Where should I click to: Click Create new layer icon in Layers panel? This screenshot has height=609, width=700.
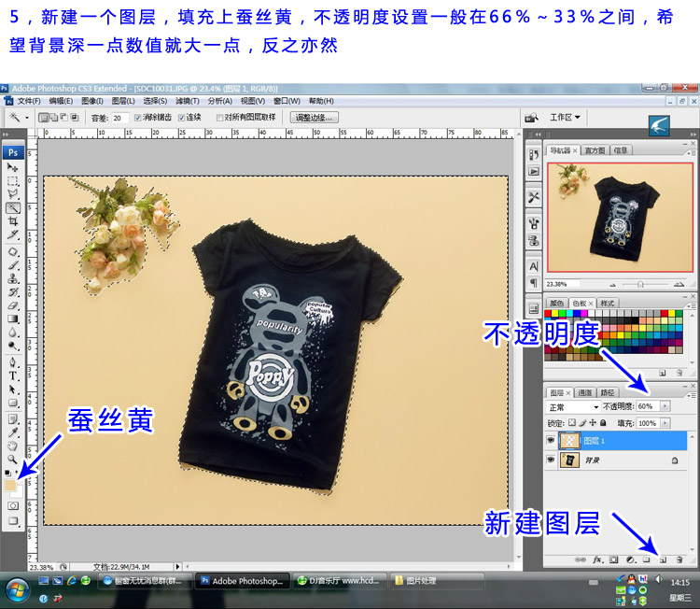click(663, 559)
